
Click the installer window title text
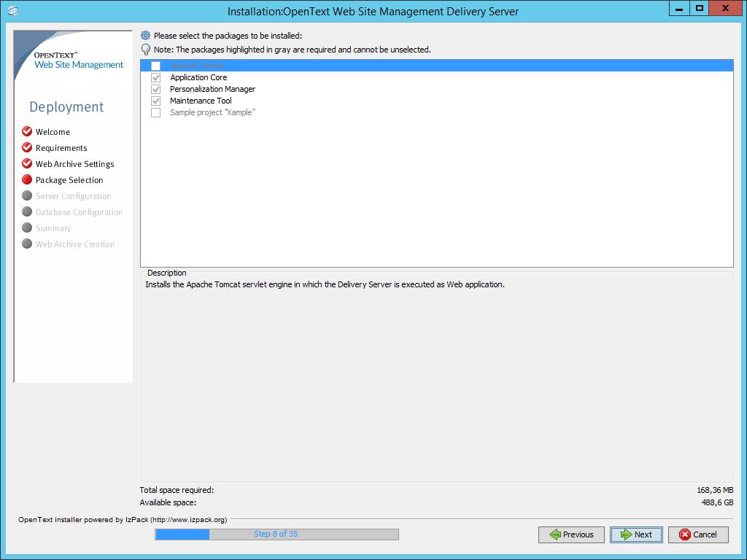[373, 12]
